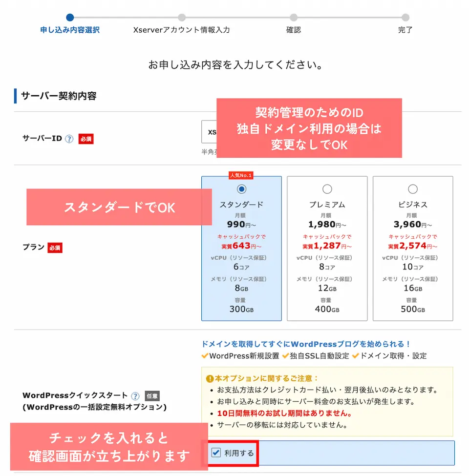The height and width of the screenshot is (476, 469).
Task: Click the 実質2,574円 cashback price
Action: pos(413,246)
